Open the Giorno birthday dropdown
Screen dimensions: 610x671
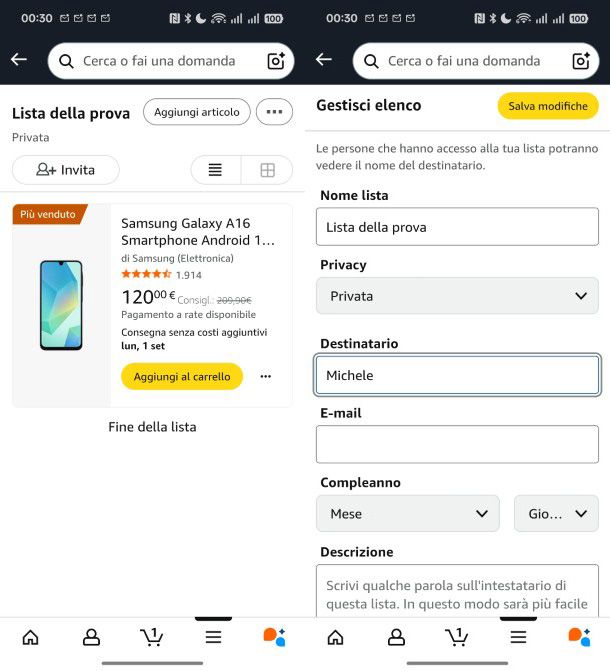pyautogui.click(x=556, y=513)
